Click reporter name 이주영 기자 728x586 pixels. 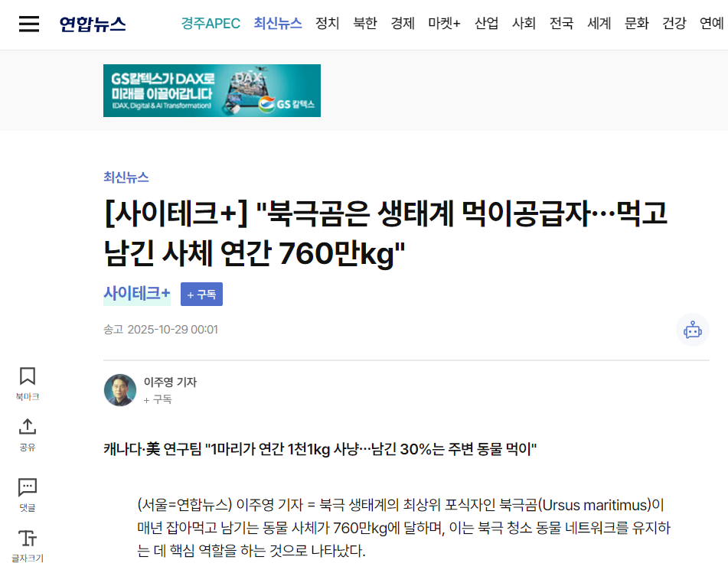pyautogui.click(x=170, y=382)
